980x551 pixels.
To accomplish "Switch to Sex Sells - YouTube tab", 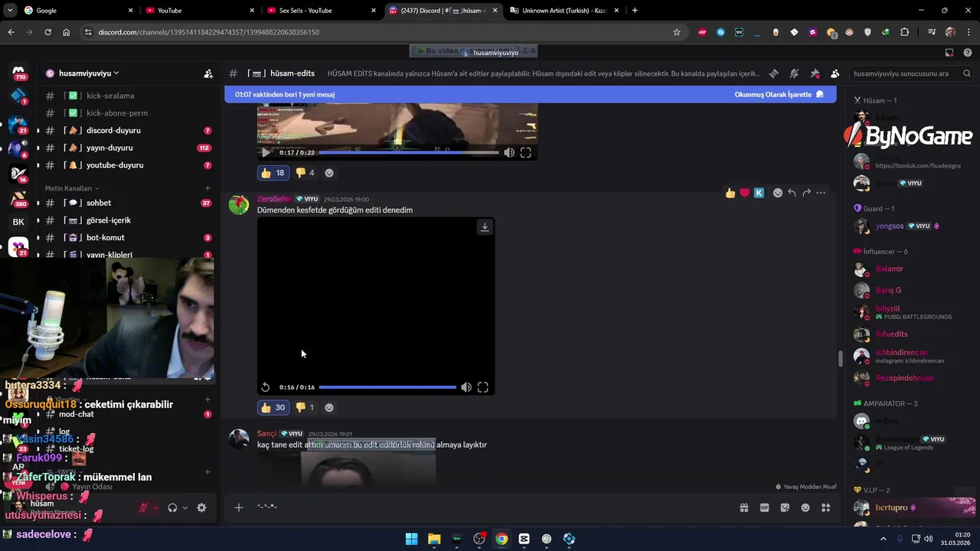I will pos(322,11).
